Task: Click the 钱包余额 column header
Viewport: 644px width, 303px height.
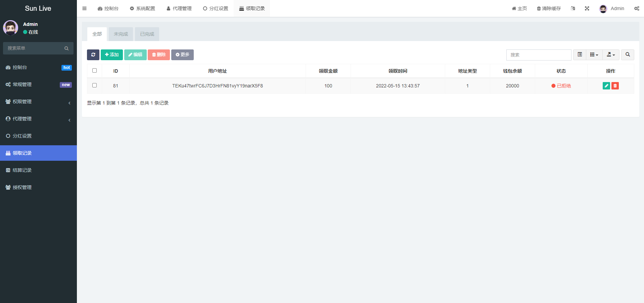Action: tap(512, 71)
